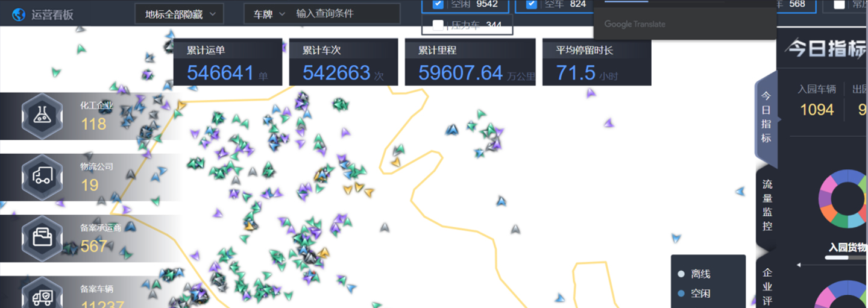This screenshot has height=308, width=868.
Task: Click the 空闲 legend dot in map legend
Action: [x=681, y=294]
